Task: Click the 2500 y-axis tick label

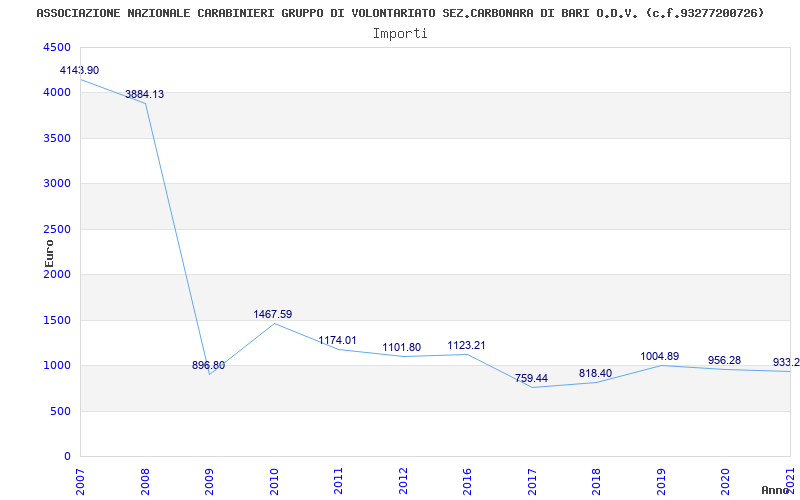Action: pyautogui.click(x=55, y=229)
